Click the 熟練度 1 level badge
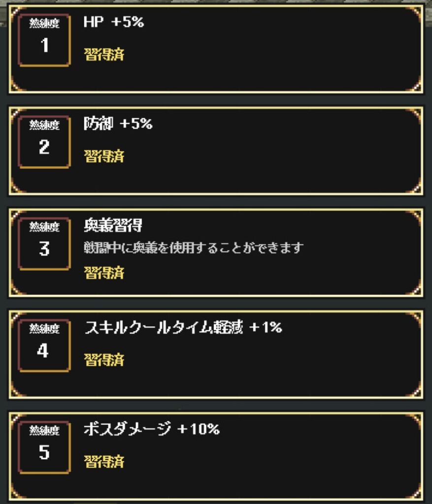Image resolution: width=432 pixels, height=504 pixels. [44, 40]
